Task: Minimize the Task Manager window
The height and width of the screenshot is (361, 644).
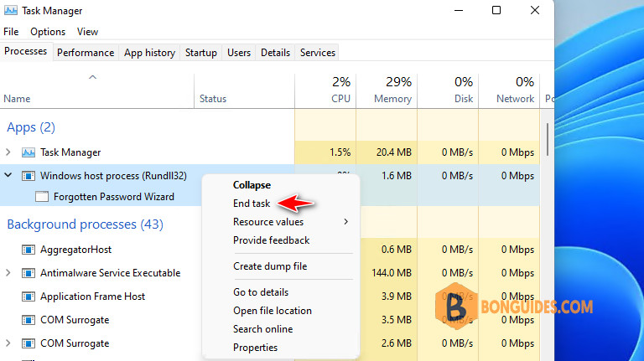Action: pos(459,10)
